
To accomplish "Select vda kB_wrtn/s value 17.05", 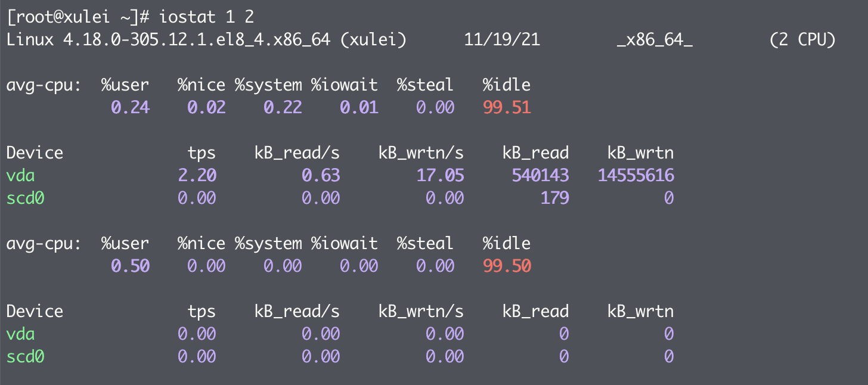I will tap(440, 176).
